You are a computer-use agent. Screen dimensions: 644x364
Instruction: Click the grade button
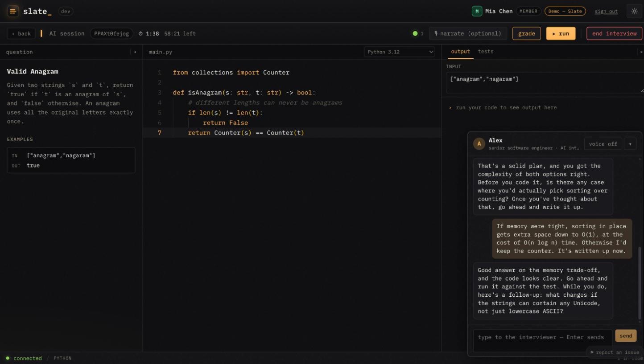tap(527, 33)
